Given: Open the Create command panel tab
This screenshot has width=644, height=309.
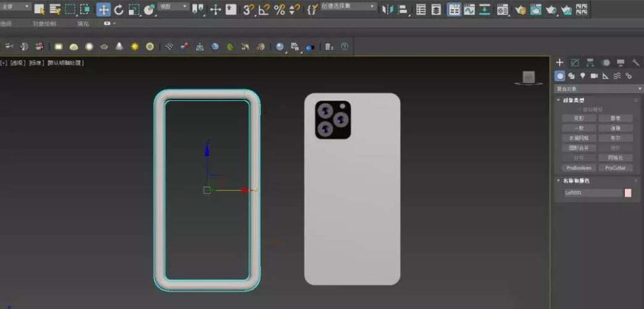Looking at the screenshot, I should [x=559, y=62].
